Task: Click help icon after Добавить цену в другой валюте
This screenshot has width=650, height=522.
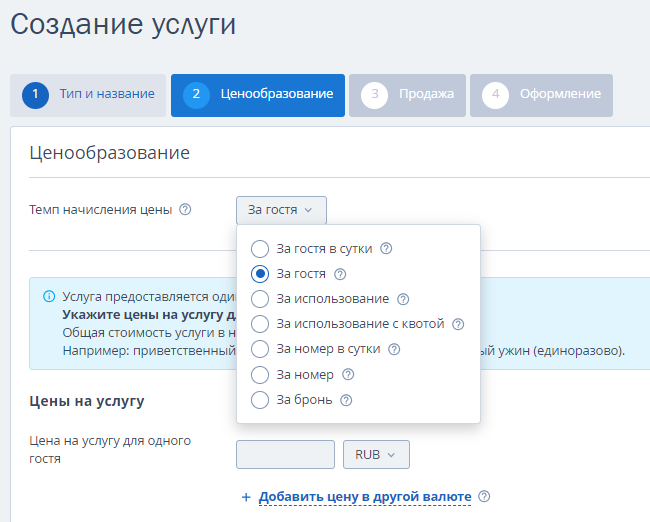Action: click(x=484, y=496)
